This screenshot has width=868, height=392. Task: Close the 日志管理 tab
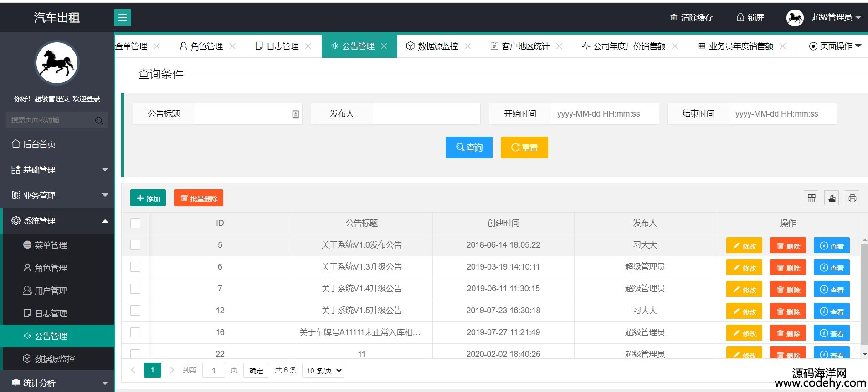308,46
